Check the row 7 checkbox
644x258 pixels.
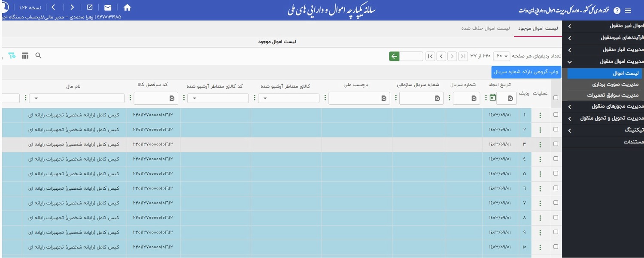(556, 203)
